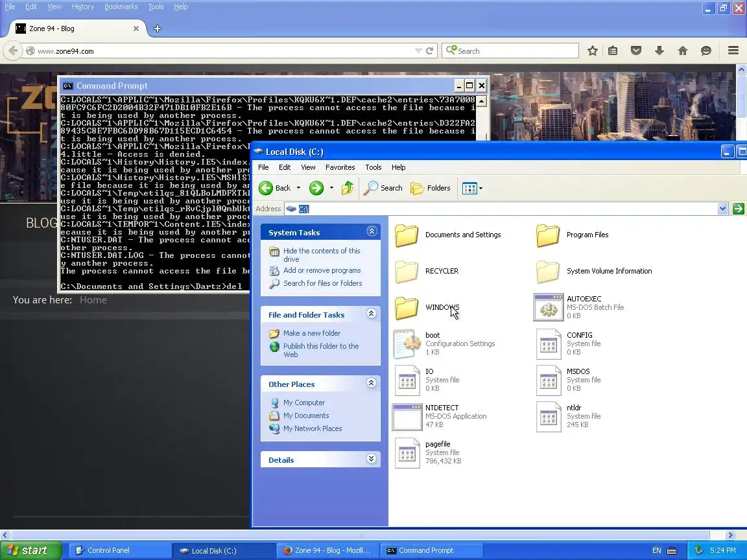This screenshot has height=560, width=747.
Task: Click the Windows start button
Action: coord(31,550)
